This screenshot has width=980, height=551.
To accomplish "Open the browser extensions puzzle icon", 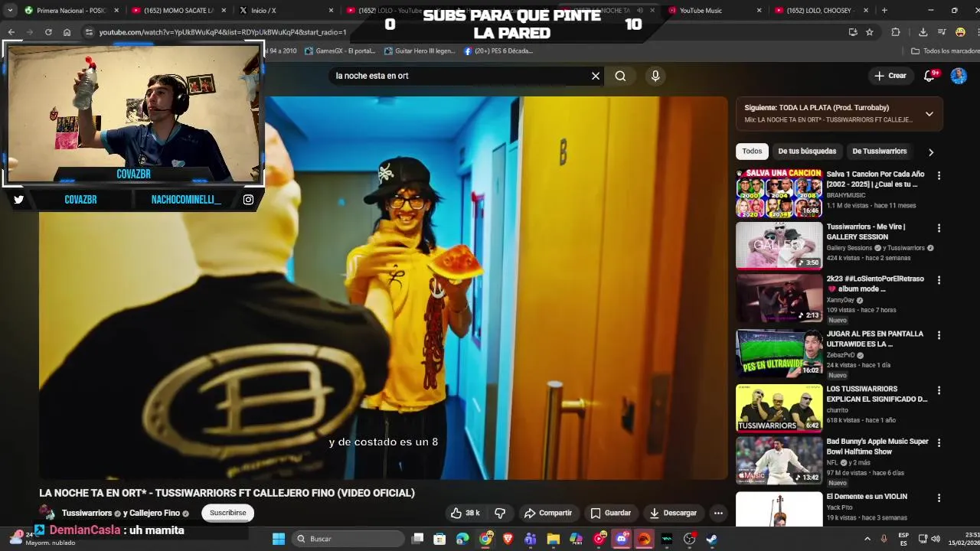I will pyautogui.click(x=896, y=32).
